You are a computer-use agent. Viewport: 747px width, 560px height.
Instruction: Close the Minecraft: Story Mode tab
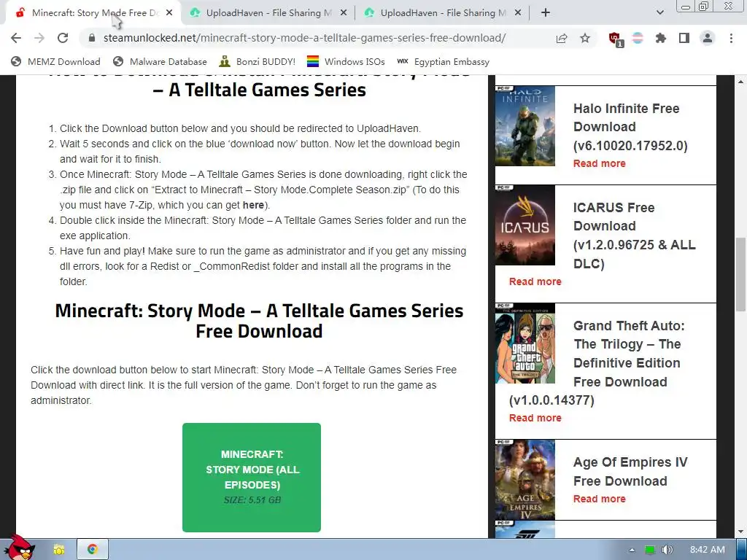(169, 13)
